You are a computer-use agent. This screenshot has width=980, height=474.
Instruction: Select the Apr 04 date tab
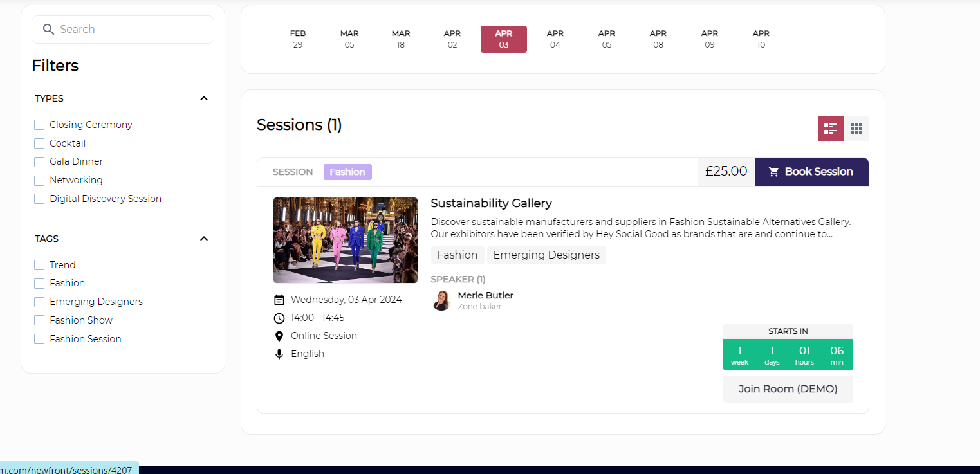555,39
